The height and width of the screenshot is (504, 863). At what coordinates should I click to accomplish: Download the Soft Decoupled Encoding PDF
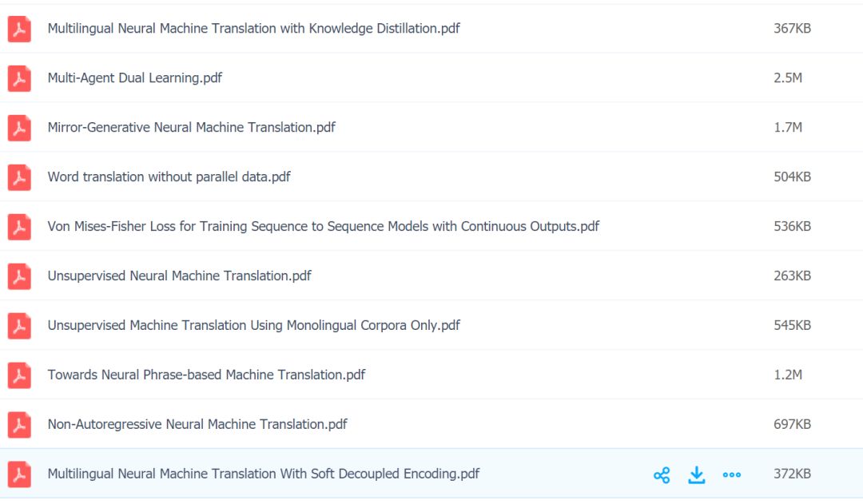coord(697,475)
